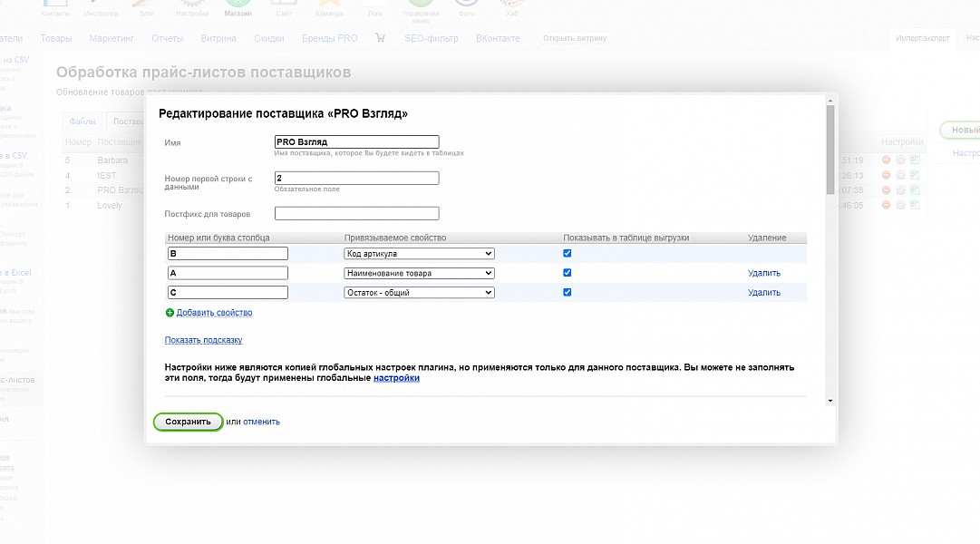Open the shopping cart icon in navigation

(x=380, y=39)
